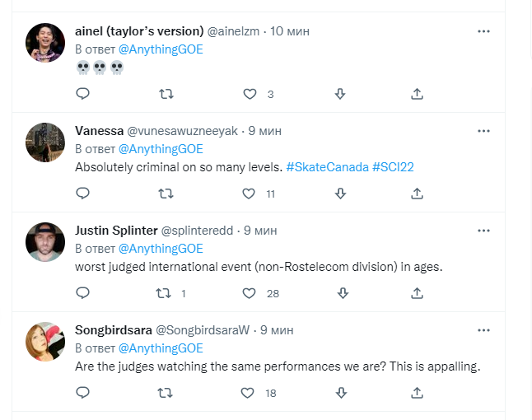The height and width of the screenshot is (420, 532).
Task: Reply to Justin Splinter's tweet
Action: [82, 293]
